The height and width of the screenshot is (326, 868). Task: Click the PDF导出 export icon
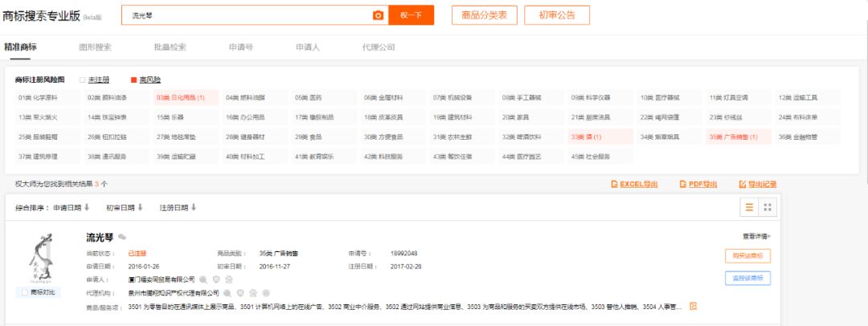tap(683, 184)
